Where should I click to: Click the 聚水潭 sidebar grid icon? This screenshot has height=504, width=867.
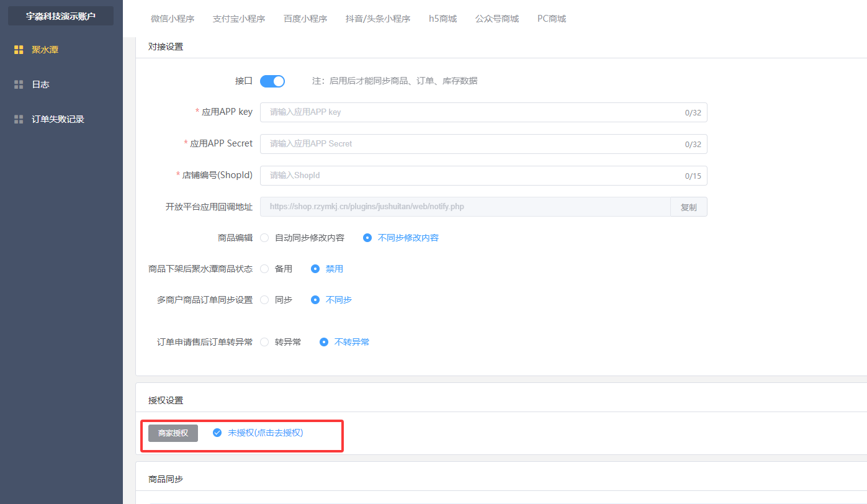click(19, 50)
